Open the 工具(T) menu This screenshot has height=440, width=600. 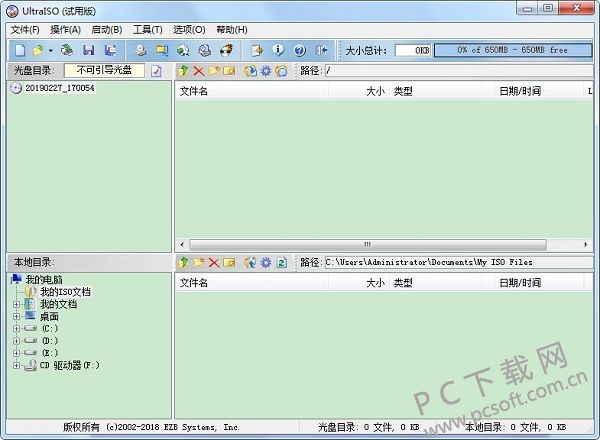pyautogui.click(x=148, y=30)
